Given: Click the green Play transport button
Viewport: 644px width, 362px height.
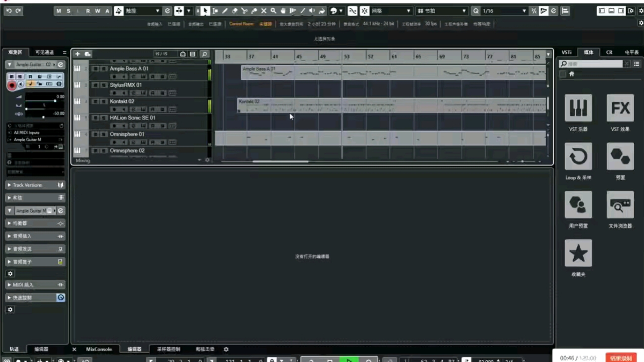Looking at the screenshot, I should (x=349, y=360).
